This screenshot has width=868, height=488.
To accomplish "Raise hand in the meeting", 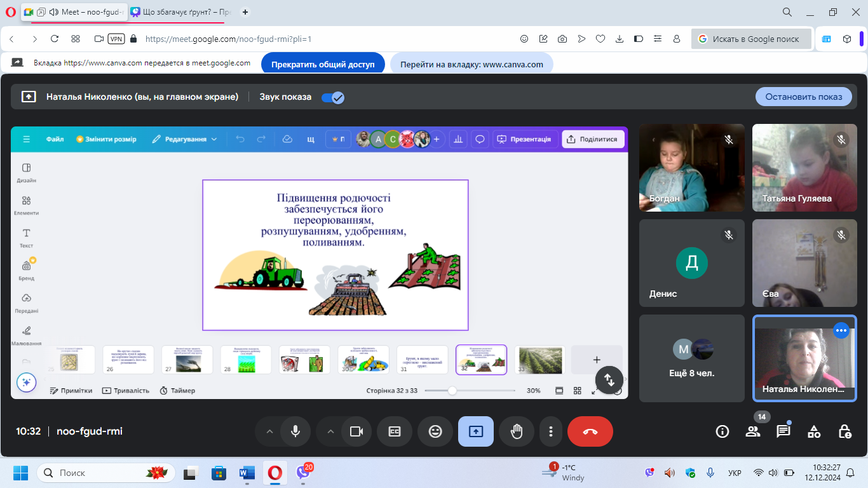I will pyautogui.click(x=517, y=431).
